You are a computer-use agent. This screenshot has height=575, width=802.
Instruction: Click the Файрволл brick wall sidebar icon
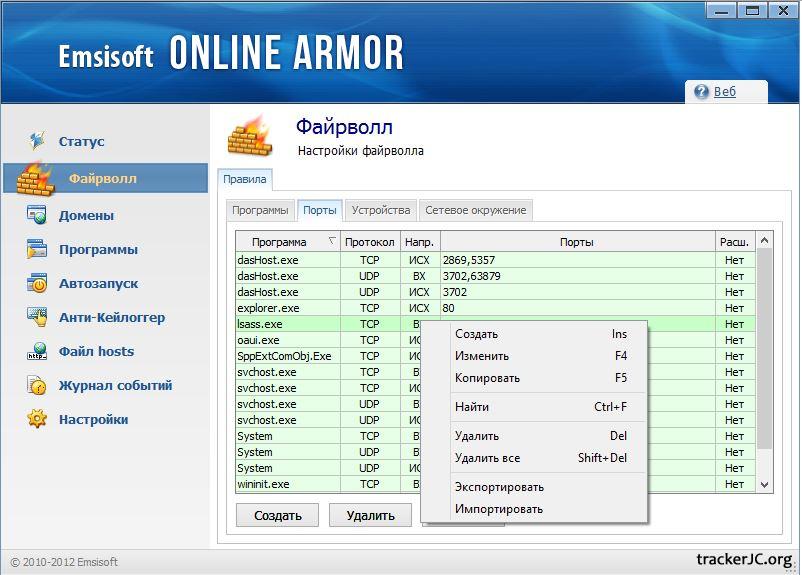(37, 178)
